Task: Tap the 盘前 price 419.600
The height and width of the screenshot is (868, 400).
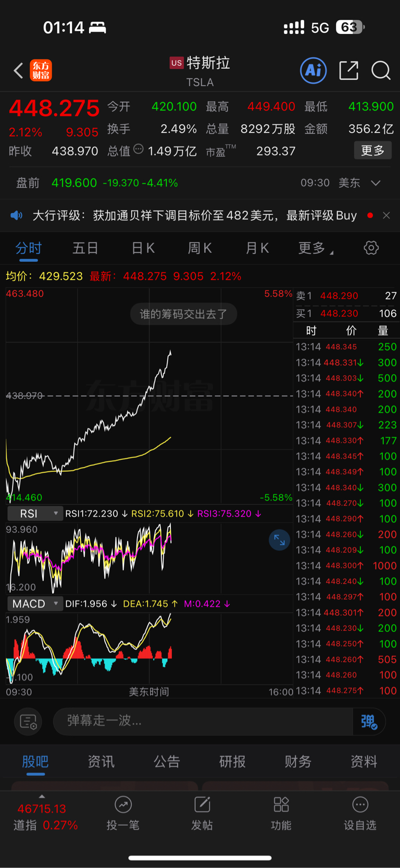Action: pos(74,183)
